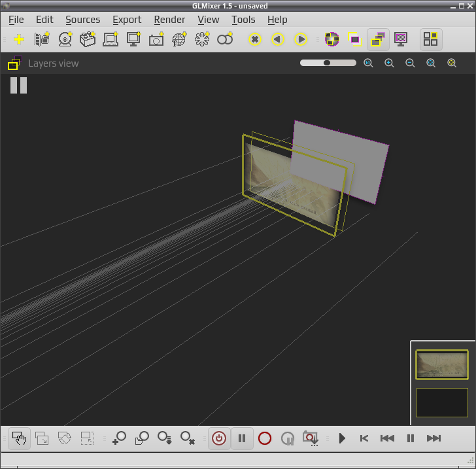Select the empty black source thumbnail

click(x=442, y=402)
